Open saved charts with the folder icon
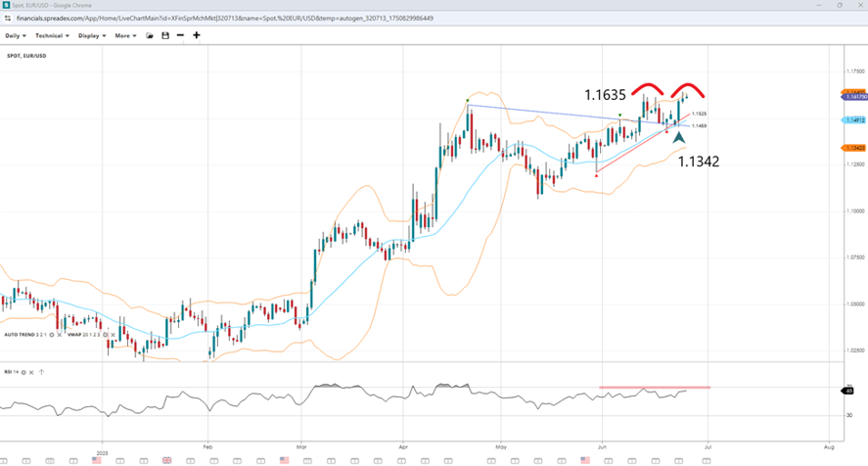868x466 pixels. point(150,35)
